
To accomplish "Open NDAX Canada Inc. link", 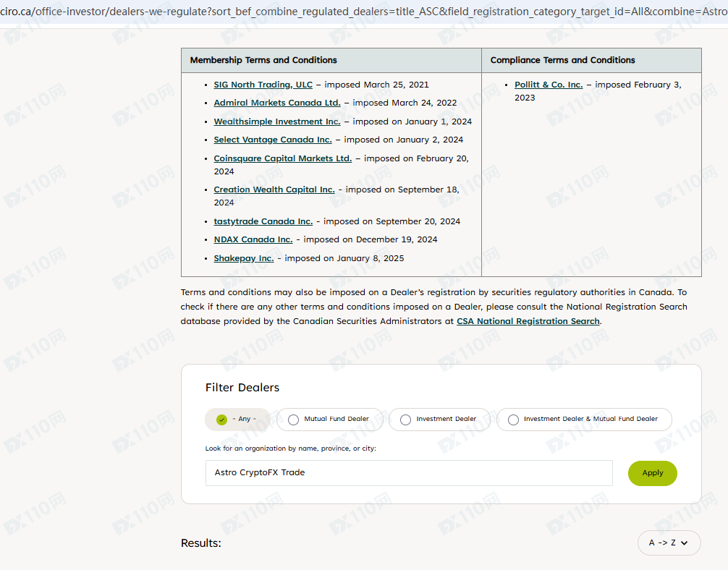I will coord(253,239).
